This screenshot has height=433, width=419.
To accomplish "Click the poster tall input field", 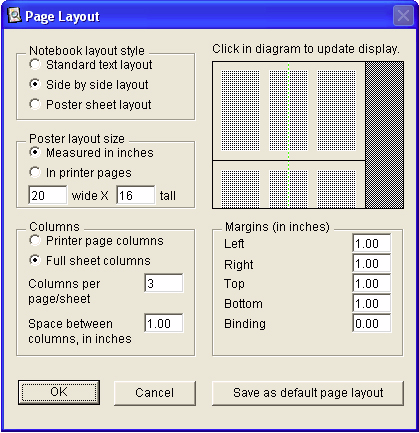I will (x=136, y=195).
